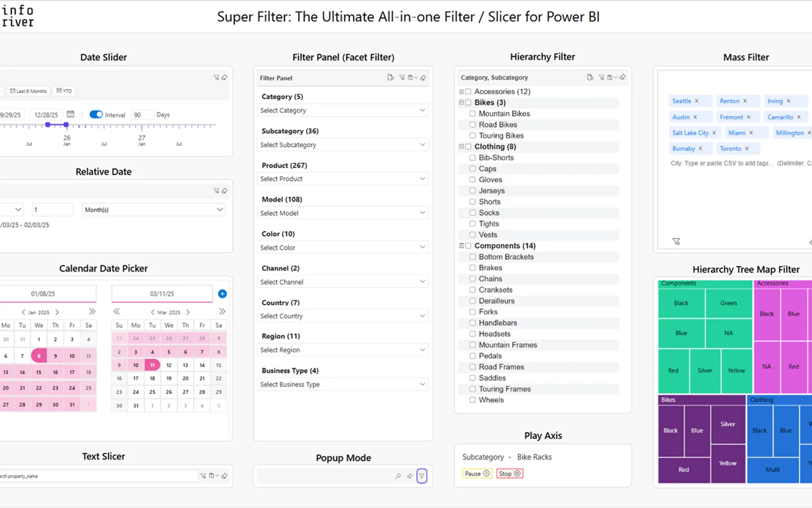The image size is (812, 508).
Task: Click the filter icon in Relative Date panel
Action: [x=217, y=191]
